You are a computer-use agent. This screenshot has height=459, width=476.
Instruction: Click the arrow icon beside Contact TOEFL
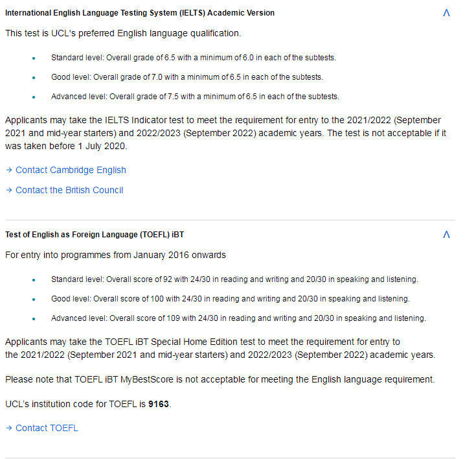pyautogui.click(x=9, y=428)
